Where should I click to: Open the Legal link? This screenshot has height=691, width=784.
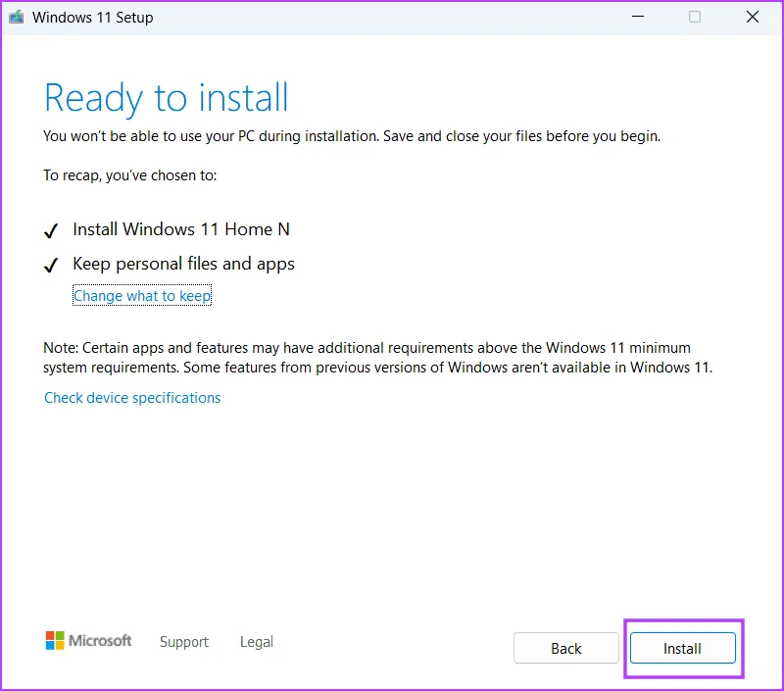click(x=257, y=641)
